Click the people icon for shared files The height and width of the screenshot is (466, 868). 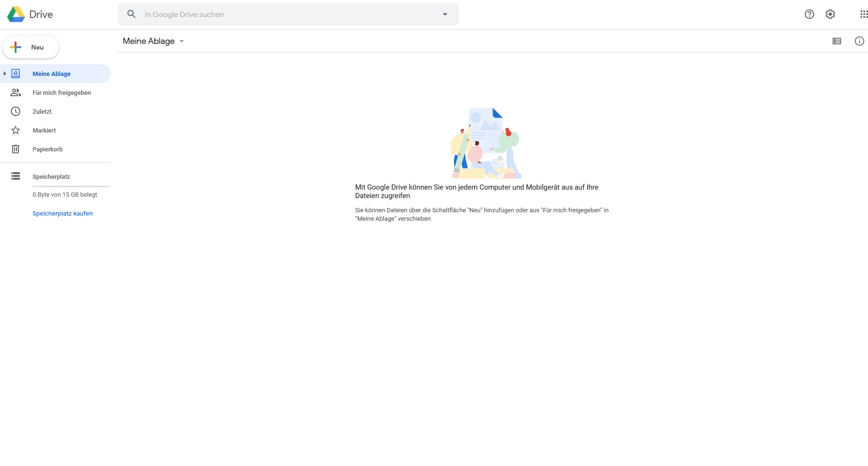16,92
